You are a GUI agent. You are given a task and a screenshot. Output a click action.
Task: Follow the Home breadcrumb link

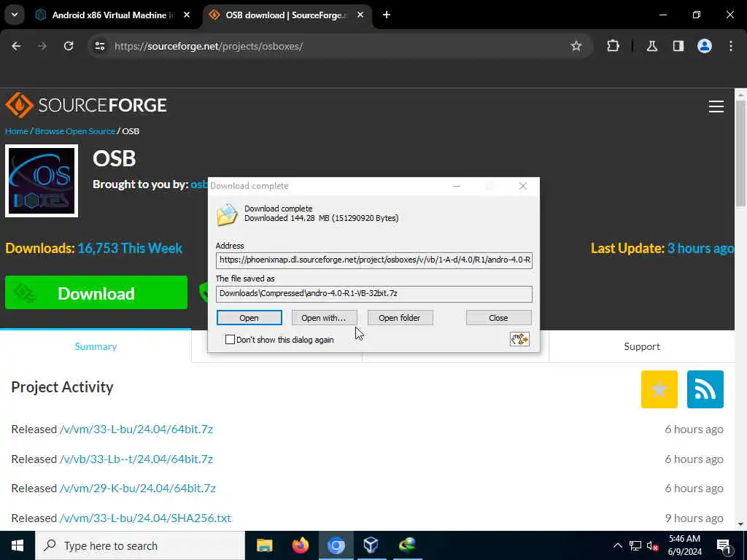pyautogui.click(x=17, y=131)
